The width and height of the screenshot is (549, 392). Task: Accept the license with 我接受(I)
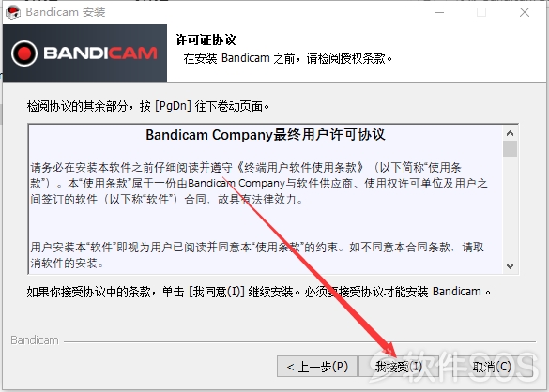pyautogui.click(x=399, y=367)
